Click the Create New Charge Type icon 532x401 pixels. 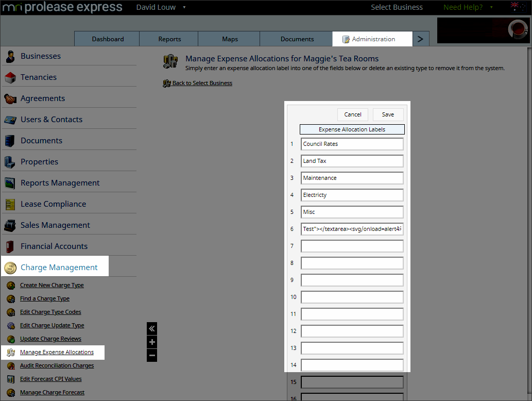[11, 286]
